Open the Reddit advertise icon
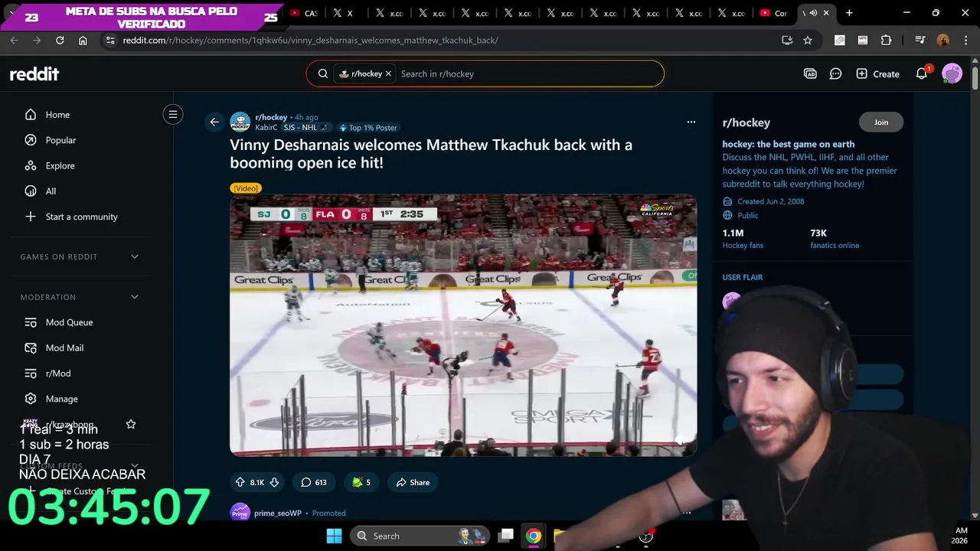The height and width of the screenshot is (551, 980). click(x=810, y=73)
